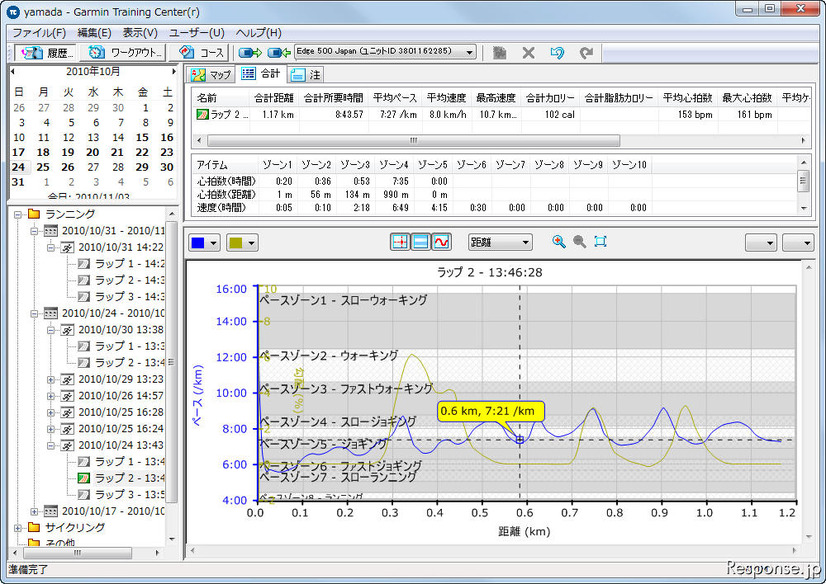Zoom in on the pace chart

(559, 242)
